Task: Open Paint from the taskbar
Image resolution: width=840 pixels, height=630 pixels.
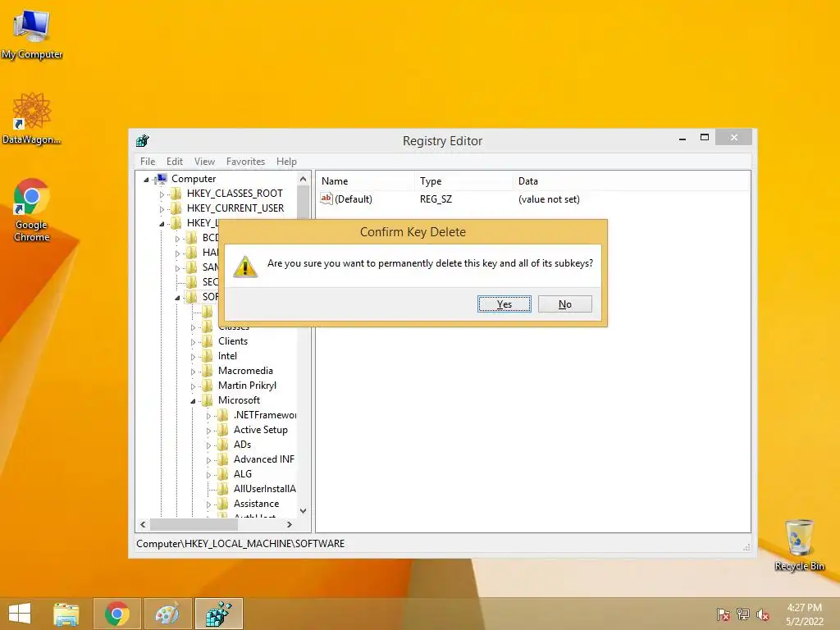Action: [x=167, y=614]
